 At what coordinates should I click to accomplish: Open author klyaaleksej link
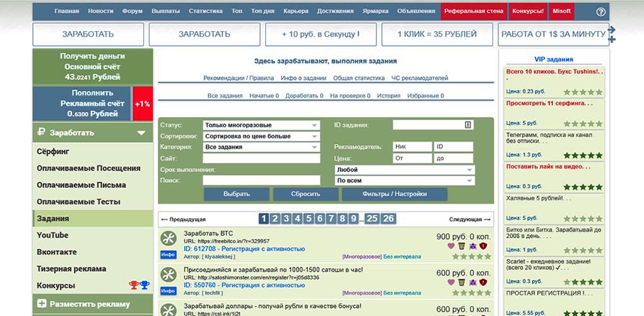click(x=219, y=257)
